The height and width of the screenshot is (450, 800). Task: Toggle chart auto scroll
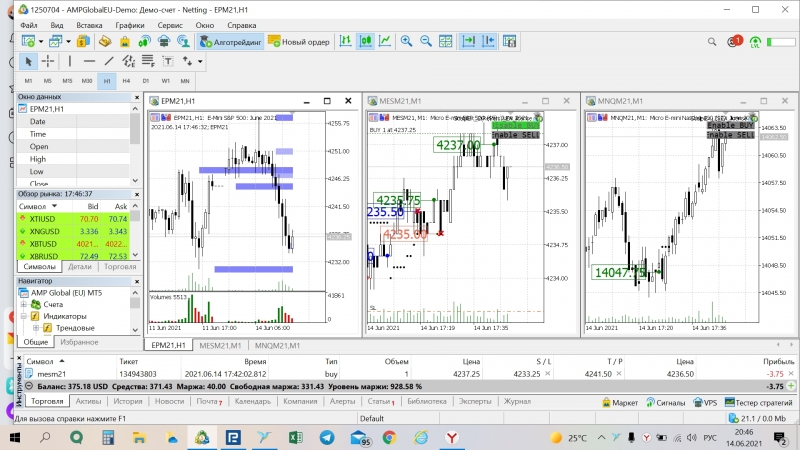point(468,42)
